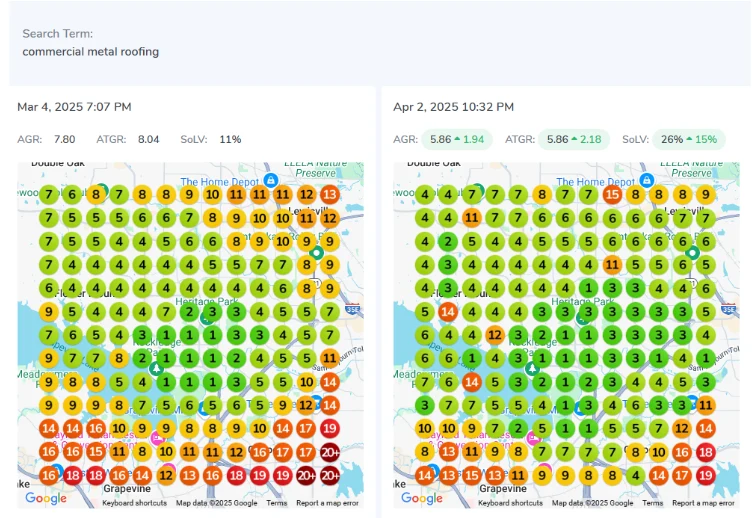This screenshot has width=755, height=518.
Task: Click the top-right 13 marker on March map
Action: pyautogui.click(x=330, y=195)
